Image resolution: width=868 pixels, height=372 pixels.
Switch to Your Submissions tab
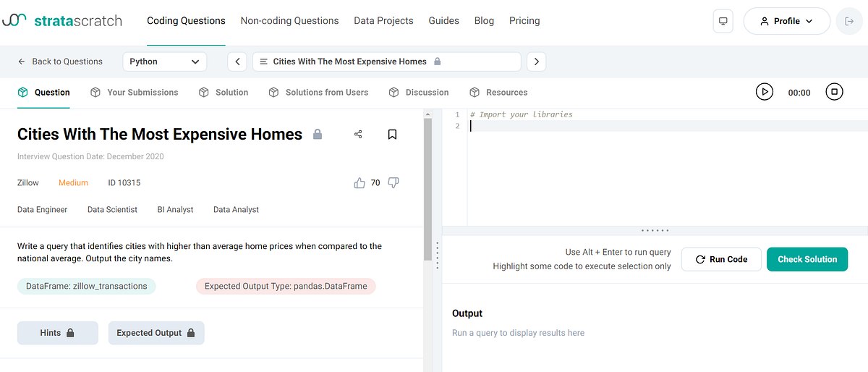pyautogui.click(x=135, y=92)
